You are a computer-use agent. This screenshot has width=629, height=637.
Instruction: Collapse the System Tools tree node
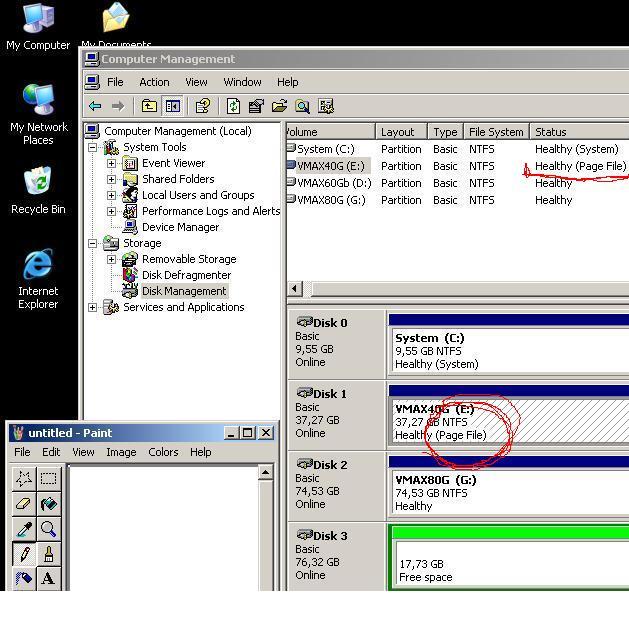tap(93, 147)
